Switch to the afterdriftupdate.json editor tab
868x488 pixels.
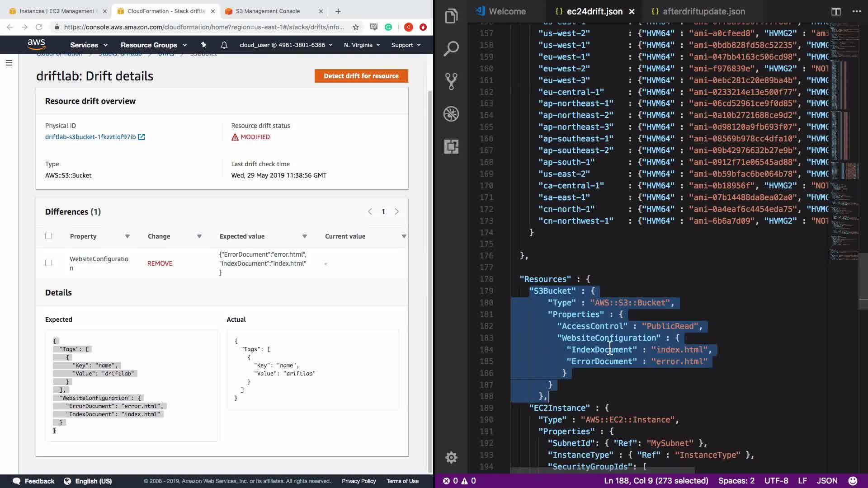703,11
